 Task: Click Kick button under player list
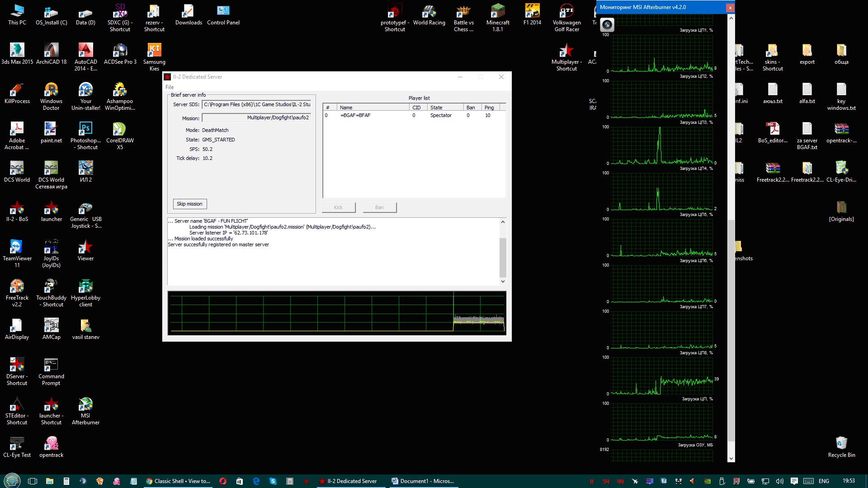coord(339,207)
